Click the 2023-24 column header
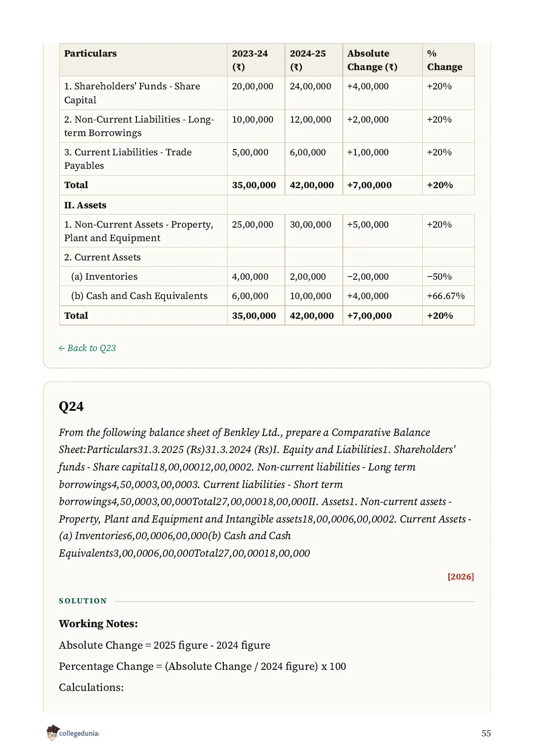The image size is (534, 756). tap(249, 60)
